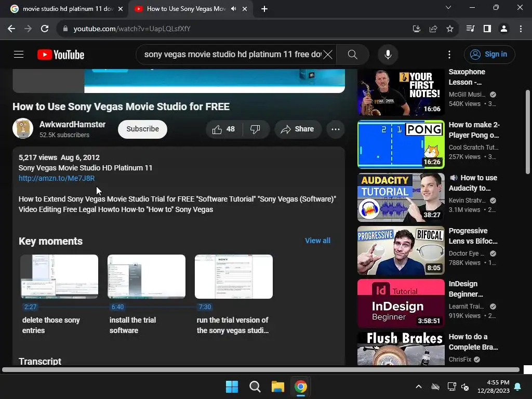Image resolution: width=532 pixels, height=399 pixels.
Task: Click the magnifier search button in YouTube
Action: click(x=353, y=54)
